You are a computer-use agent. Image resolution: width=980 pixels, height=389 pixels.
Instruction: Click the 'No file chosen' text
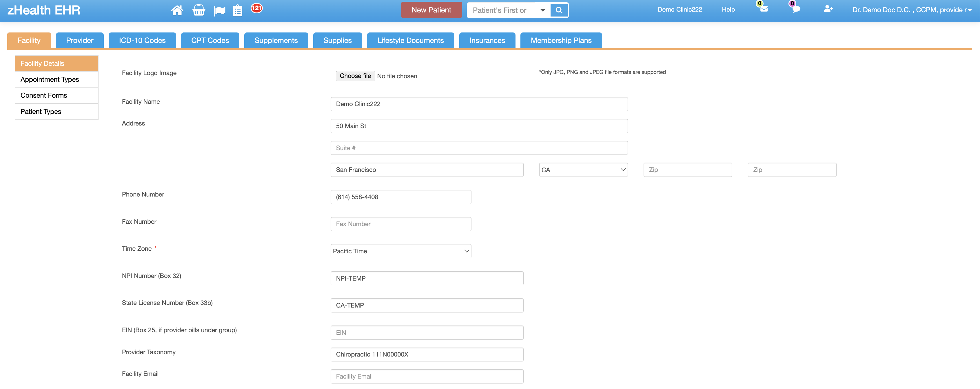click(x=397, y=76)
